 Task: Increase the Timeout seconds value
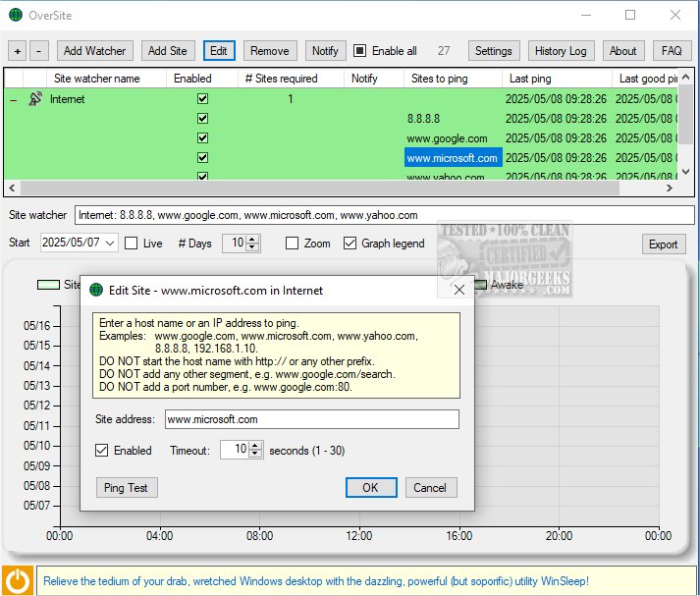255,446
